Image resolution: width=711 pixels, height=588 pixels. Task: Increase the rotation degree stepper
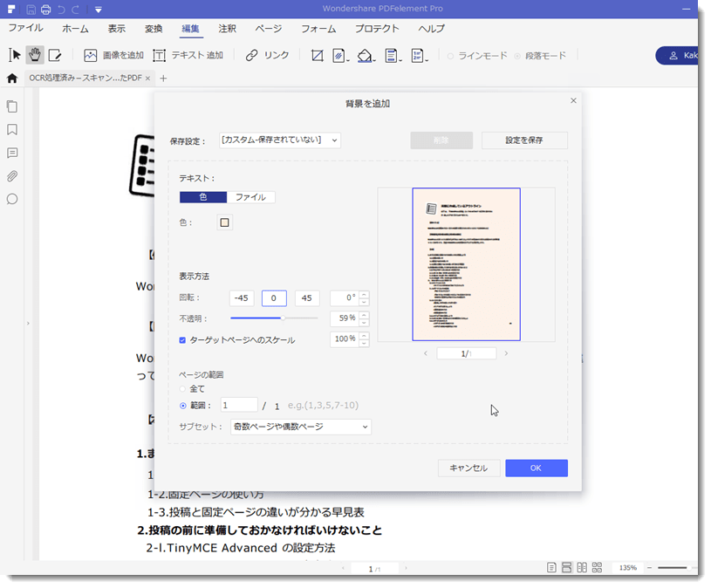364,295
